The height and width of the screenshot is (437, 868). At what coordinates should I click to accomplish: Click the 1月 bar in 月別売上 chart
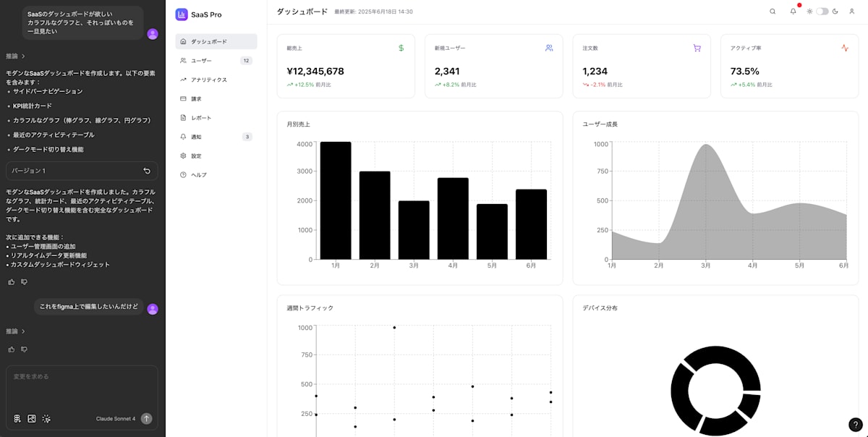(336, 200)
